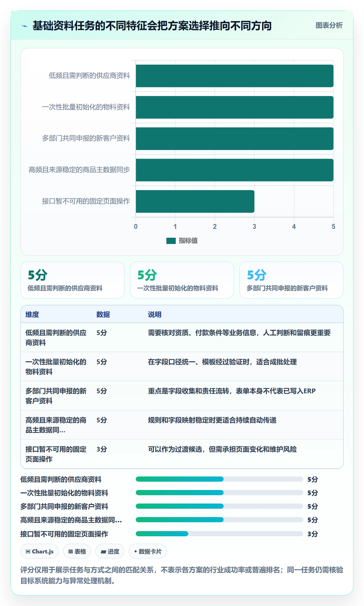Click the 5分 card for 多部门共同申报的新客户资料

click(291, 280)
